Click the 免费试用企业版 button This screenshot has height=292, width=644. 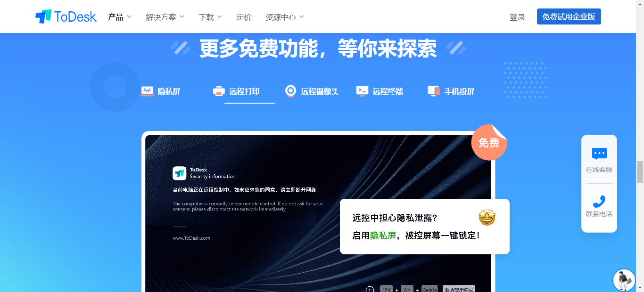pos(569,16)
